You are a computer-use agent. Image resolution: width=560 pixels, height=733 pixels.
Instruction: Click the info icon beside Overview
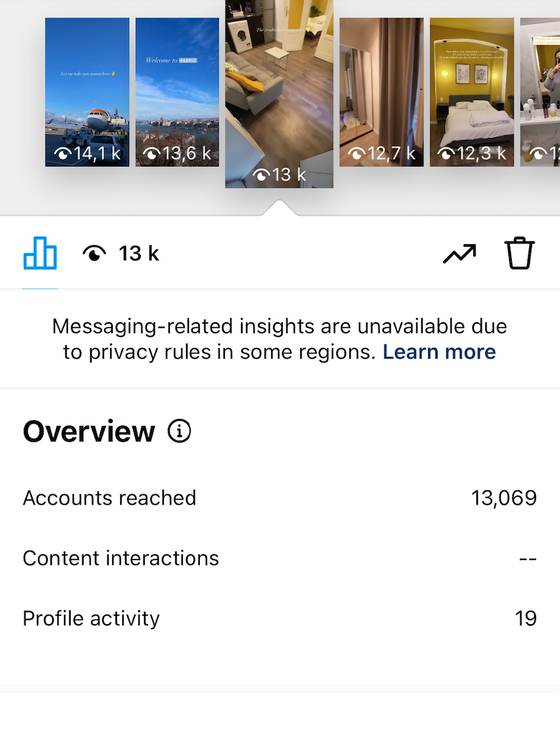tap(179, 431)
